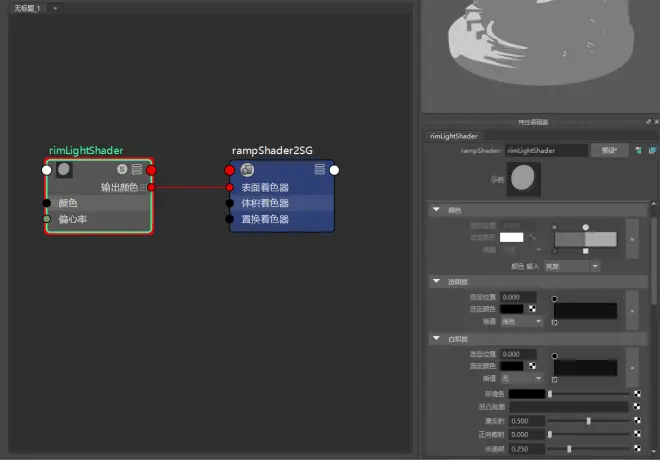This screenshot has height=460, width=660.
Task: Open color ramp in larger editor arrow
Action: (632, 239)
